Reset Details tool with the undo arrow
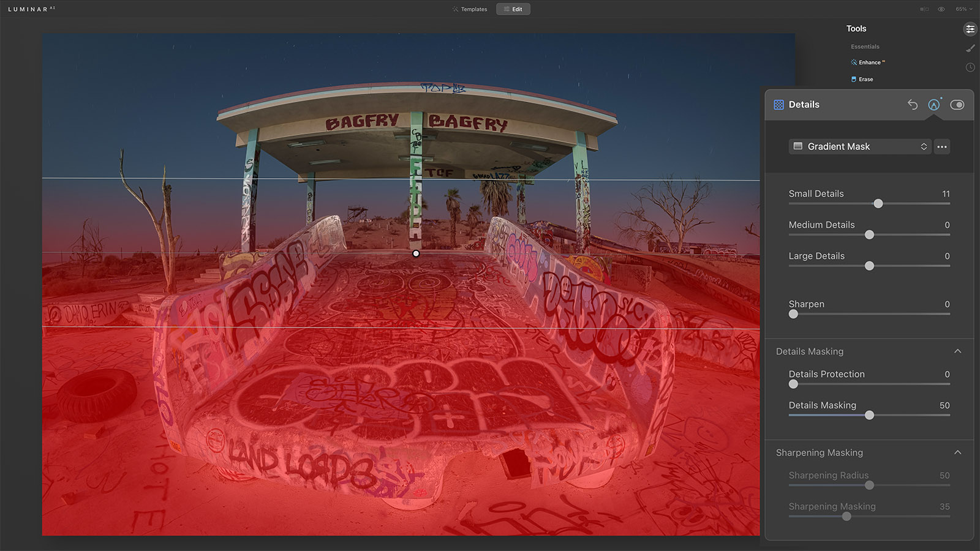 coord(912,105)
